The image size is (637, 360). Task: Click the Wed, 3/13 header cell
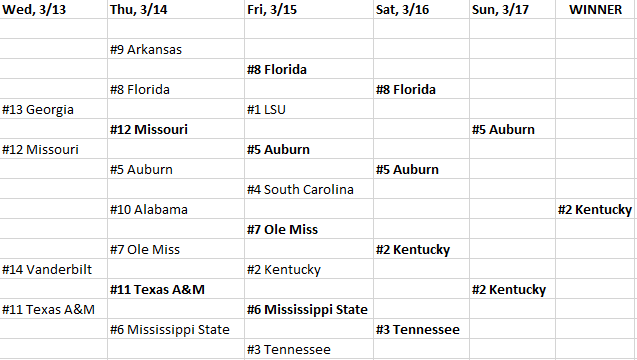[x=54, y=9]
